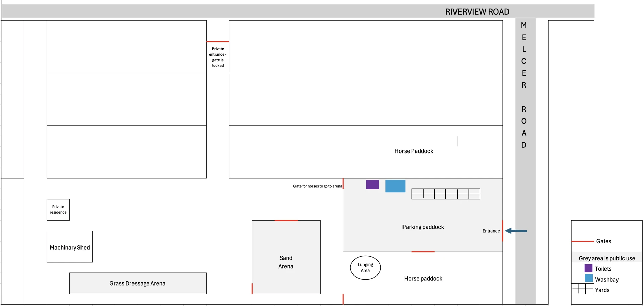This screenshot has width=644, height=306.
Task: Click the red entrance gate on Melcer Road side
Action: point(503,231)
